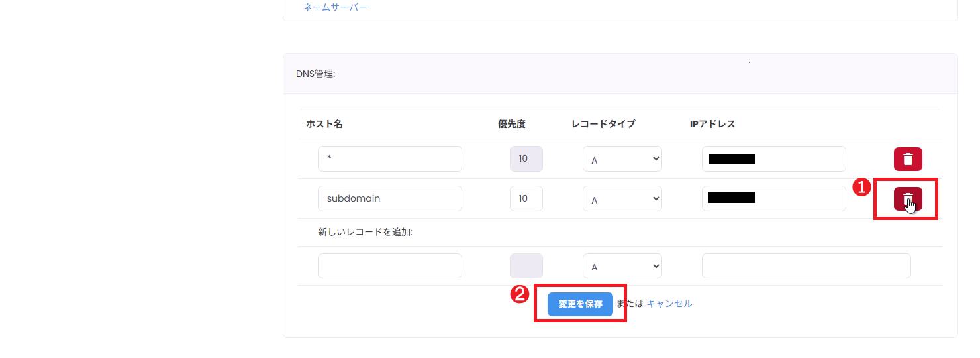Click the empty IP address field for new record
The width and height of the screenshot is (980, 358).
click(806, 266)
